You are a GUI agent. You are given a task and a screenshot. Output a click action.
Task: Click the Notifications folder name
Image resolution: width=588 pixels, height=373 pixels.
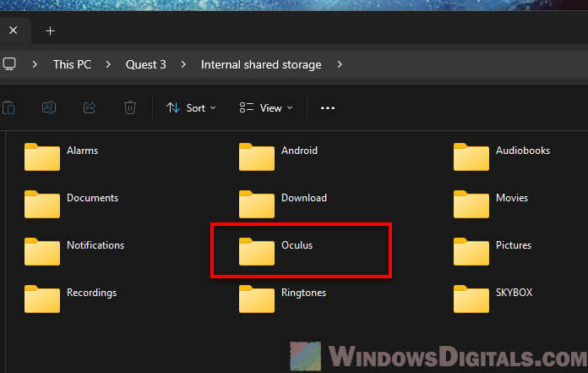(95, 245)
